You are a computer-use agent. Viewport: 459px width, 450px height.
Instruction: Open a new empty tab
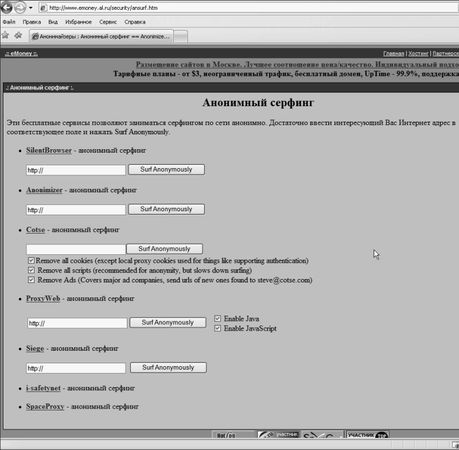pos(180,37)
